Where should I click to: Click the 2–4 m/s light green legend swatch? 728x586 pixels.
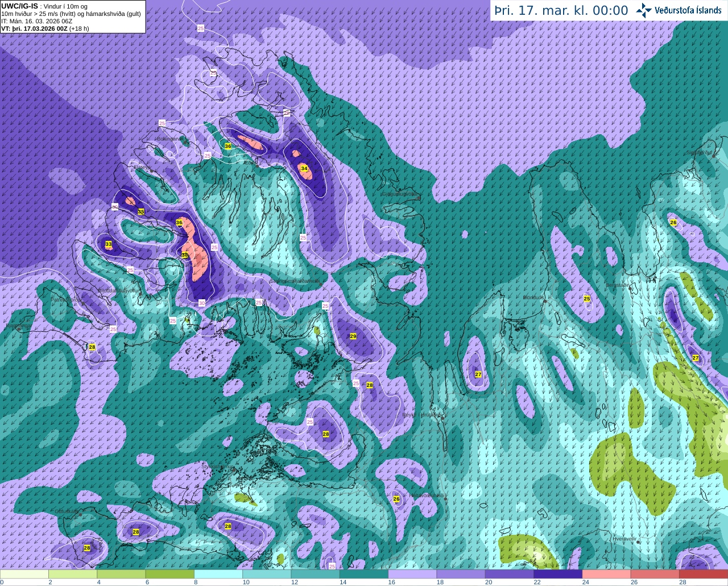(x=73, y=574)
